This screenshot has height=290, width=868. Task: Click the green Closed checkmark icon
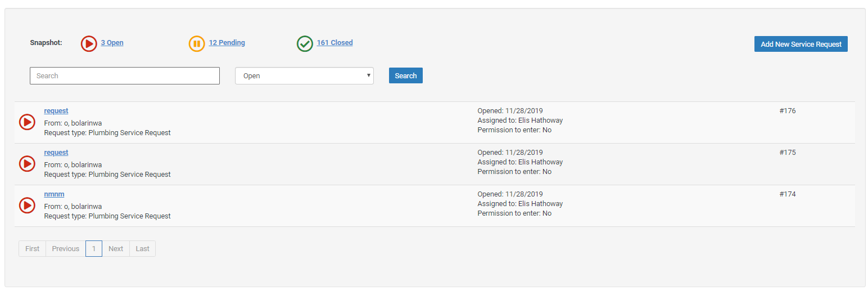click(305, 43)
